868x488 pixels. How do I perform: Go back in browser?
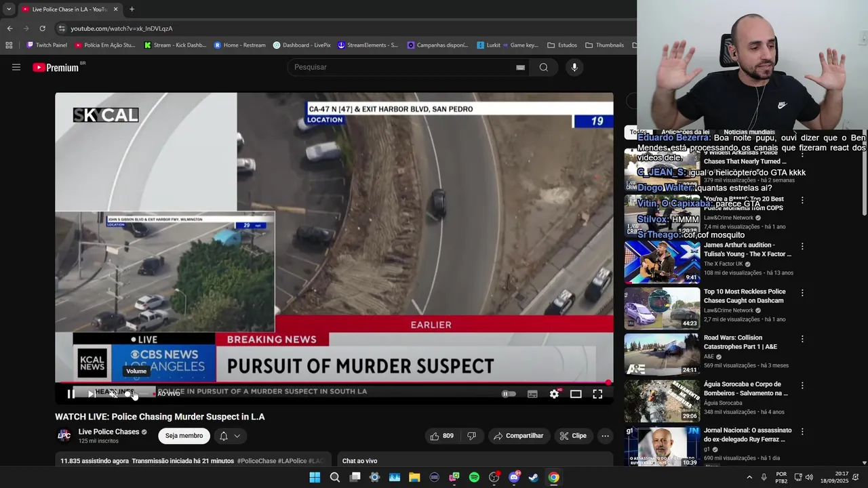(x=9, y=28)
